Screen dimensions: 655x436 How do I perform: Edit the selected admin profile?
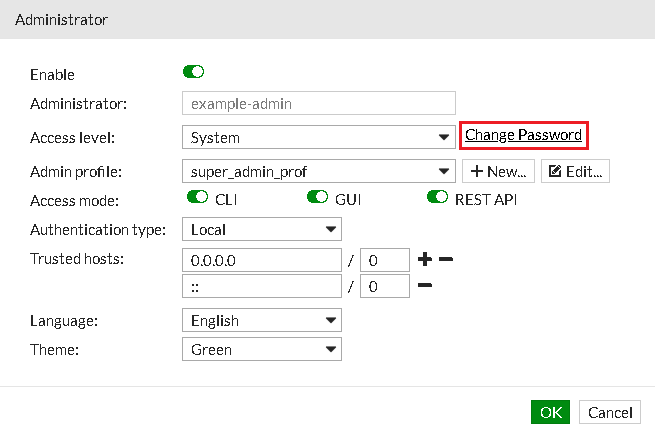click(575, 171)
